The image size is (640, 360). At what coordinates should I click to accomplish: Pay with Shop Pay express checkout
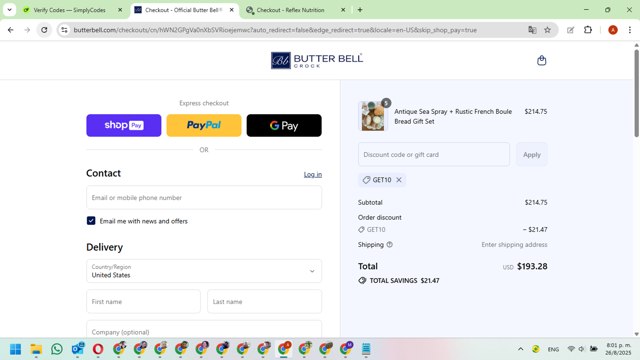124,125
